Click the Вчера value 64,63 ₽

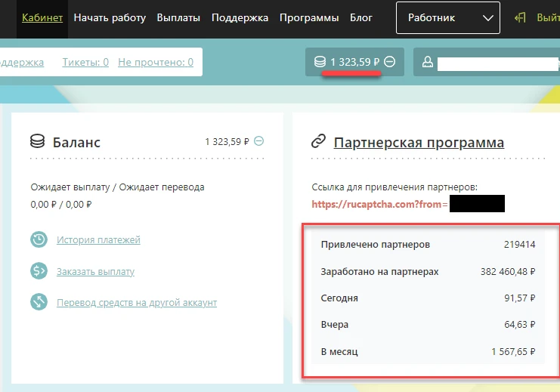pos(519,325)
